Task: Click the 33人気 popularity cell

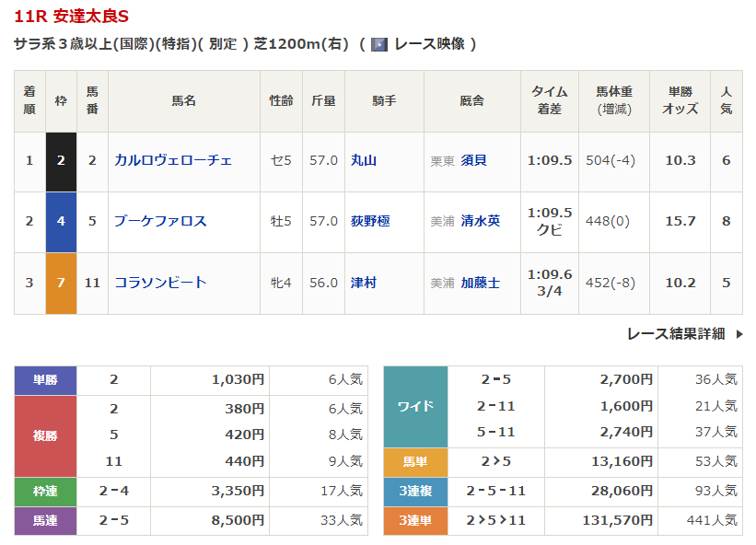Action: (342, 520)
